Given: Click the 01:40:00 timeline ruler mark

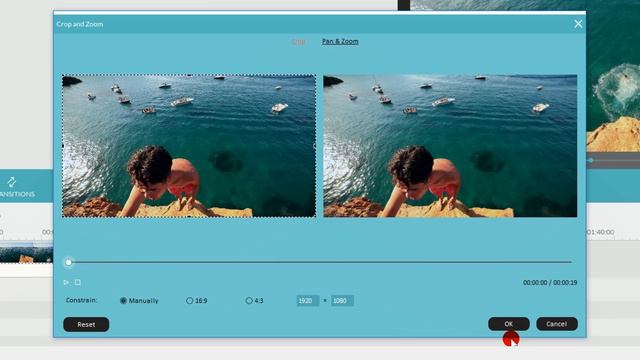Looking at the screenshot, I should pos(600,232).
